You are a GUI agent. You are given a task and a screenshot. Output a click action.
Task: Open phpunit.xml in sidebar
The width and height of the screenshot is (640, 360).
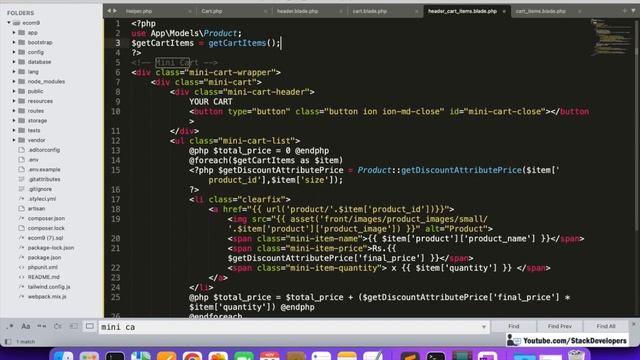point(42,267)
